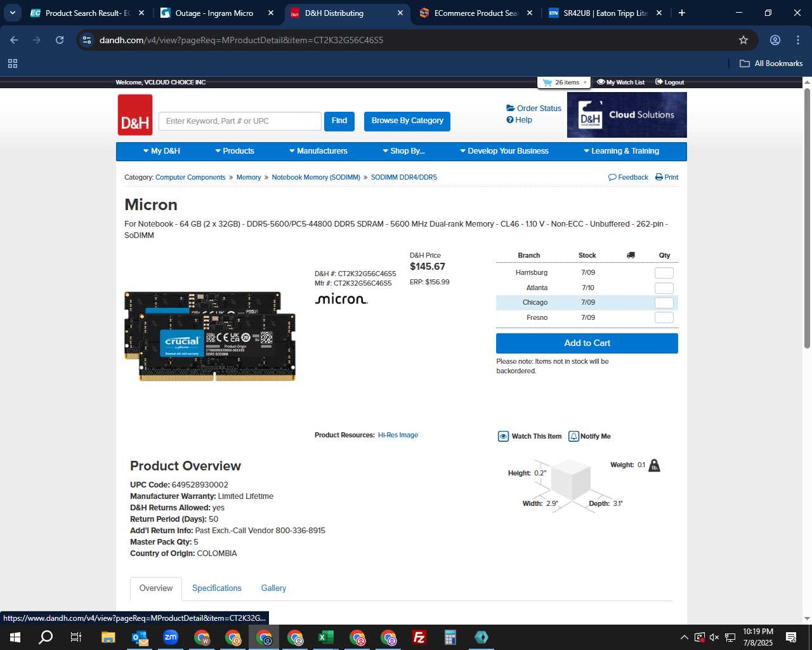Click the Crucial memory product image
The height and width of the screenshot is (650, 812).
[x=210, y=336]
